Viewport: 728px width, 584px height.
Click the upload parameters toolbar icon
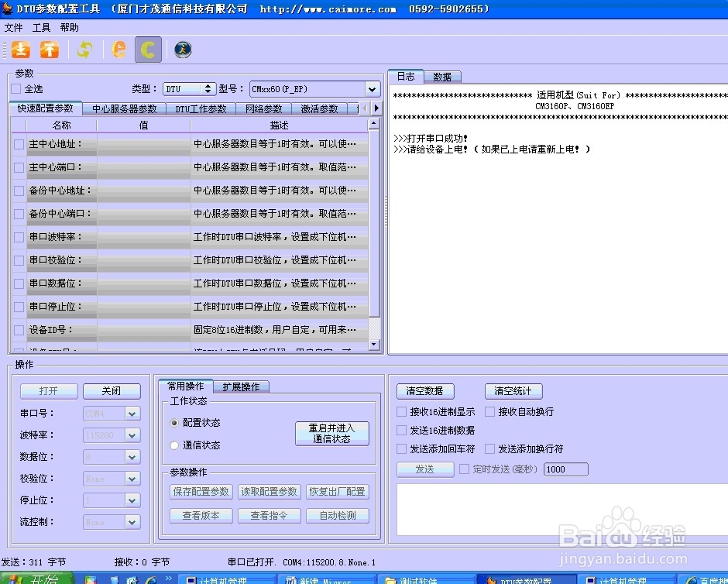coord(49,49)
